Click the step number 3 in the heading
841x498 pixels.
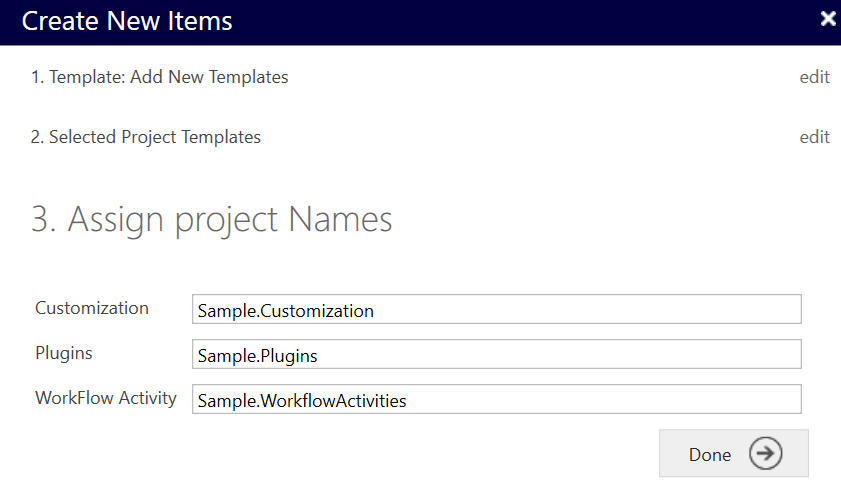click(42, 220)
